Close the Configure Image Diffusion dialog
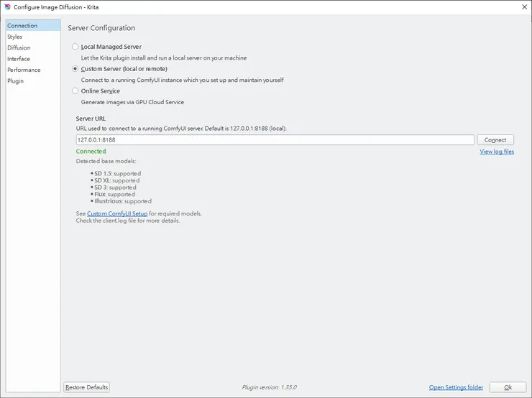The image size is (532, 398). tap(520, 6)
